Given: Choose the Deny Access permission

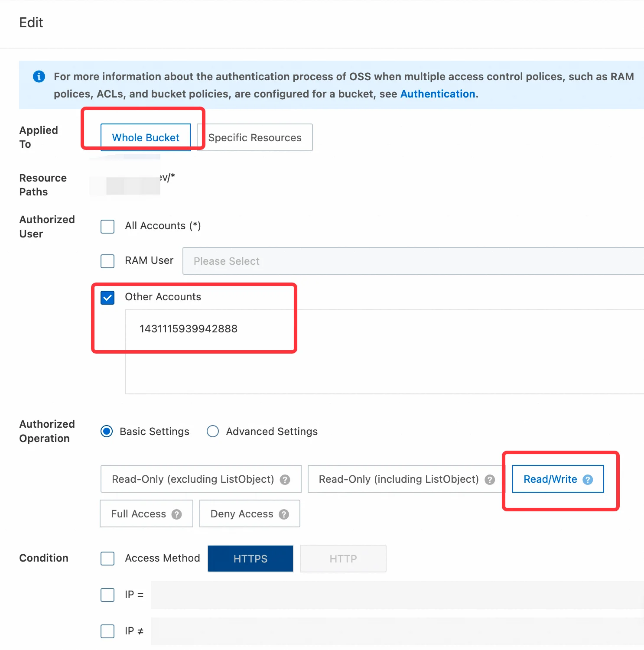Looking at the screenshot, I should tap(250, 513).
